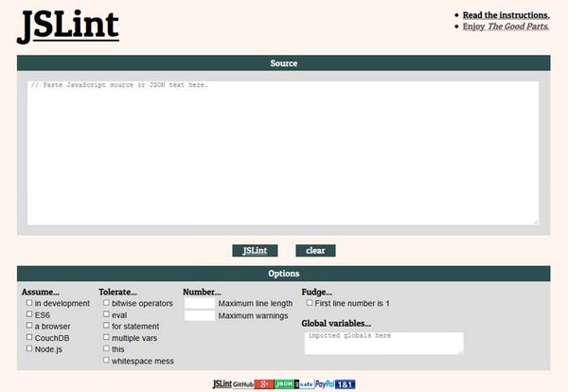Click the PayPal badge in the footer

(x=325, y=384)
